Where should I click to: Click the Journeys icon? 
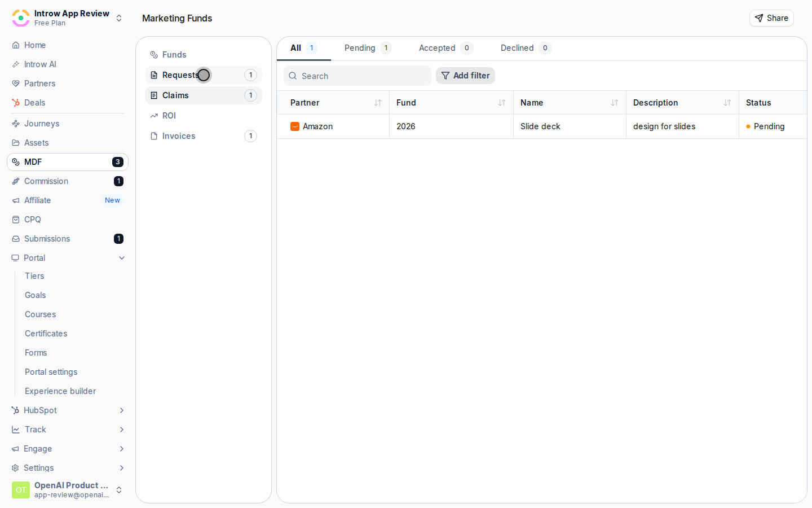click(x=16, y=124)
